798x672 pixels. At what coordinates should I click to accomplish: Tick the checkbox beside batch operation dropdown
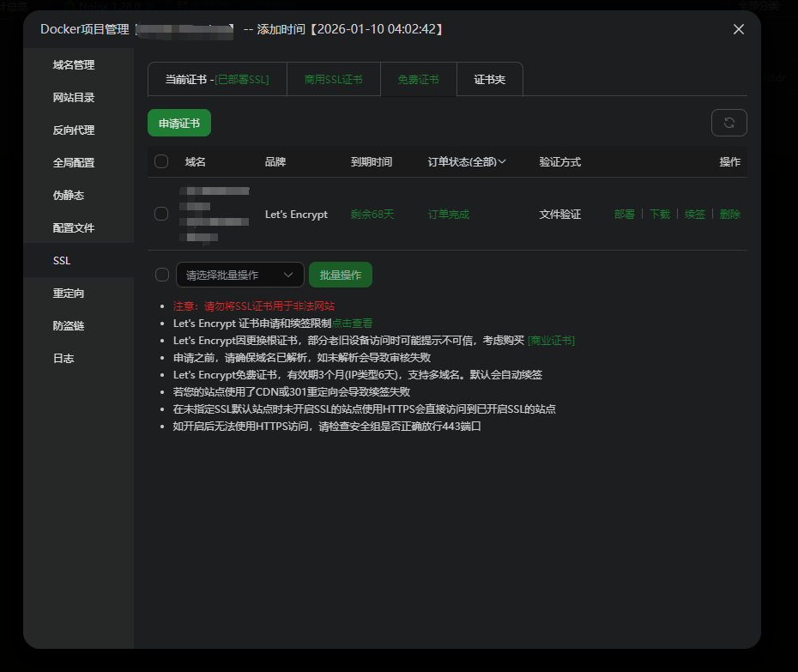point(161,275)
